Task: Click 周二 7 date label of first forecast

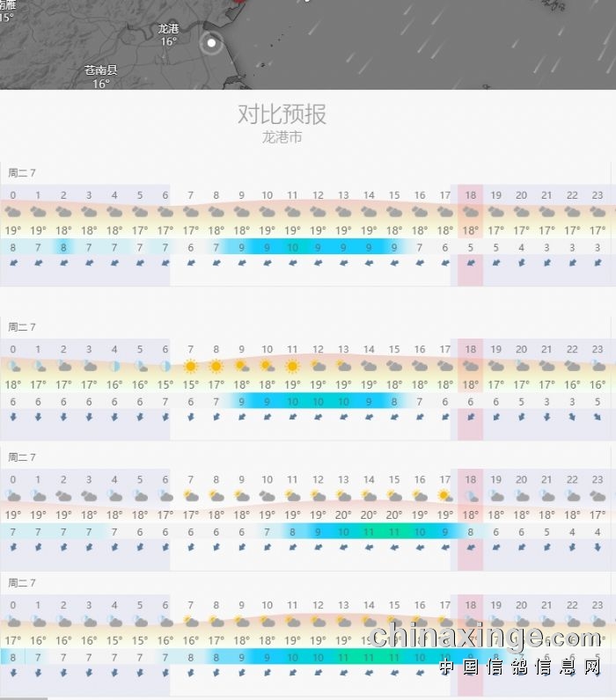Action: tap(22, 172)
